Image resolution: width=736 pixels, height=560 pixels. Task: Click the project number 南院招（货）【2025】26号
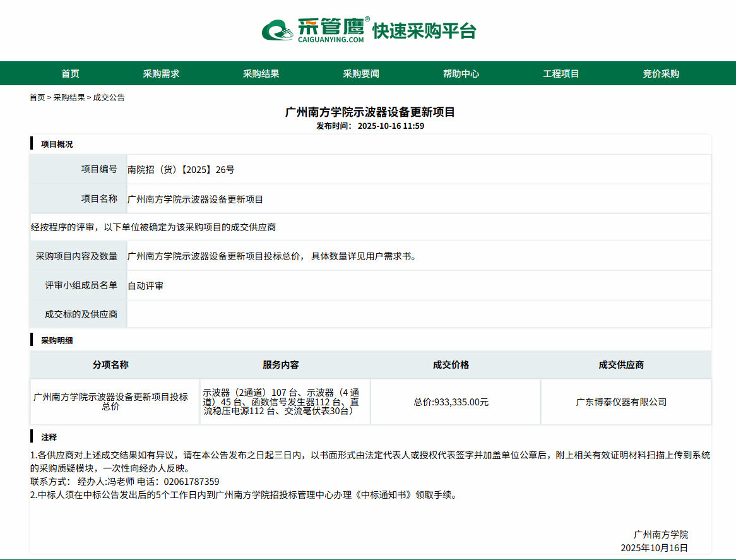coord(181,169)
